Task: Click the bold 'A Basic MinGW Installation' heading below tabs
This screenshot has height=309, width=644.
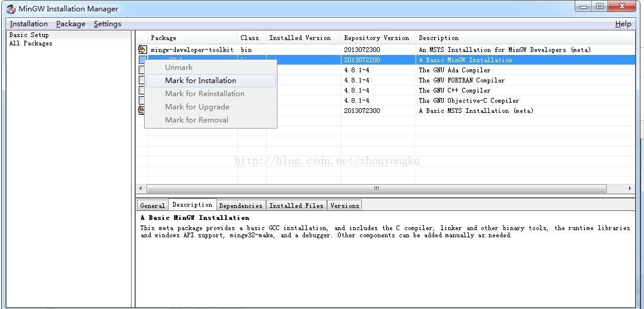Action: pyautogui.click(x=195, y=218)
